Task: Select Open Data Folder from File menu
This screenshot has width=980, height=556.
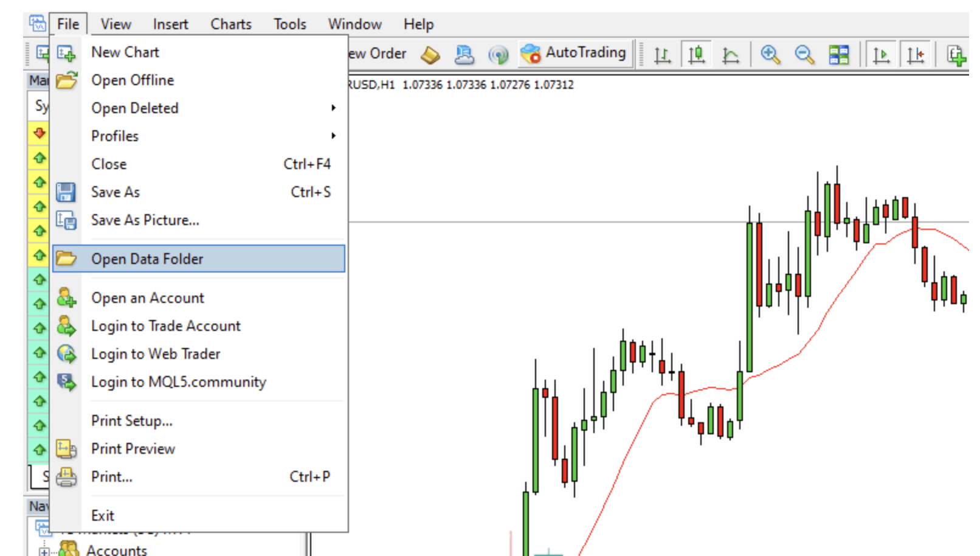Action: coord(147,259)
